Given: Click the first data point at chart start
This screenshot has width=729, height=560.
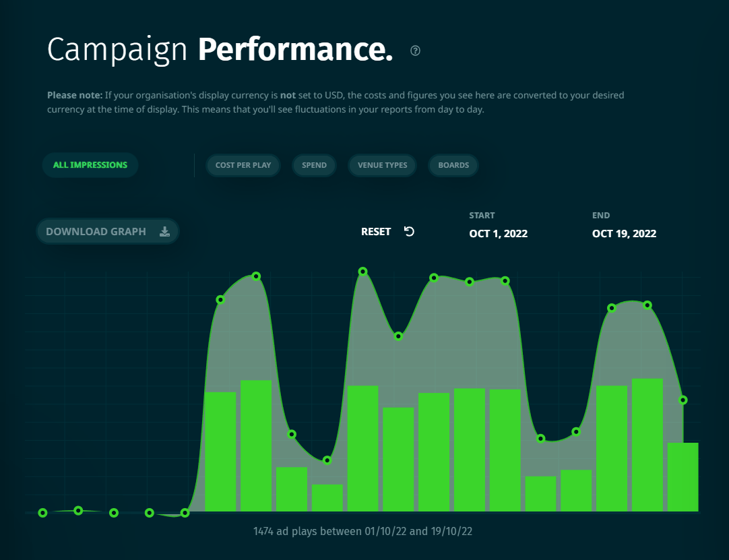Looking at the screenshot, I should pos(42,513).
